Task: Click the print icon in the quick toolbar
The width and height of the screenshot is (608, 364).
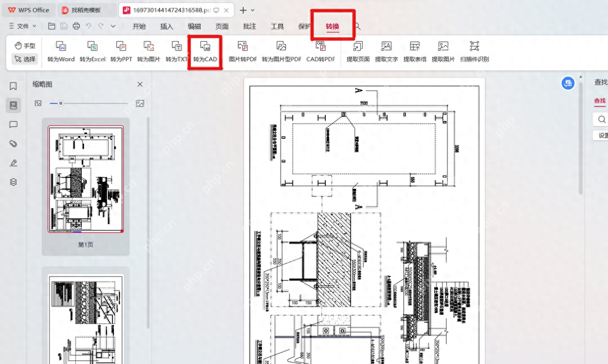Action: (x=76, y=26)
